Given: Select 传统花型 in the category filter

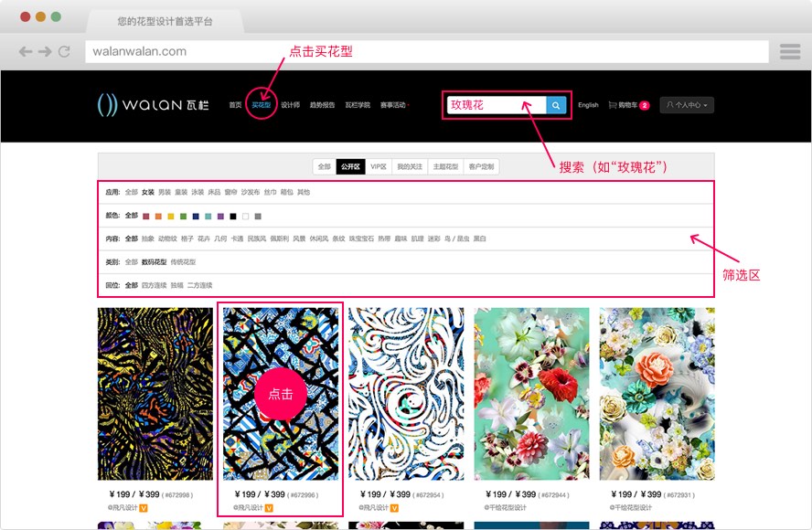Looking at the screenshot, I should [183, 262].
